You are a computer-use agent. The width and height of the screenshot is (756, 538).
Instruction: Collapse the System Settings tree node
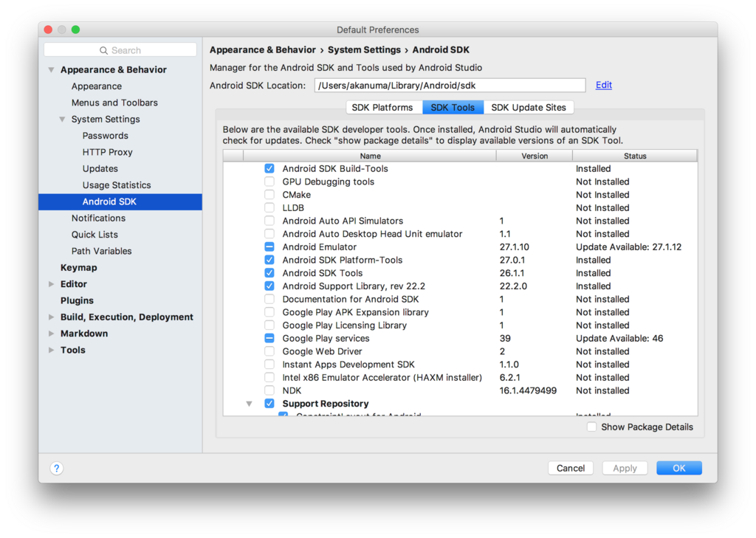[x=62, y=119]
